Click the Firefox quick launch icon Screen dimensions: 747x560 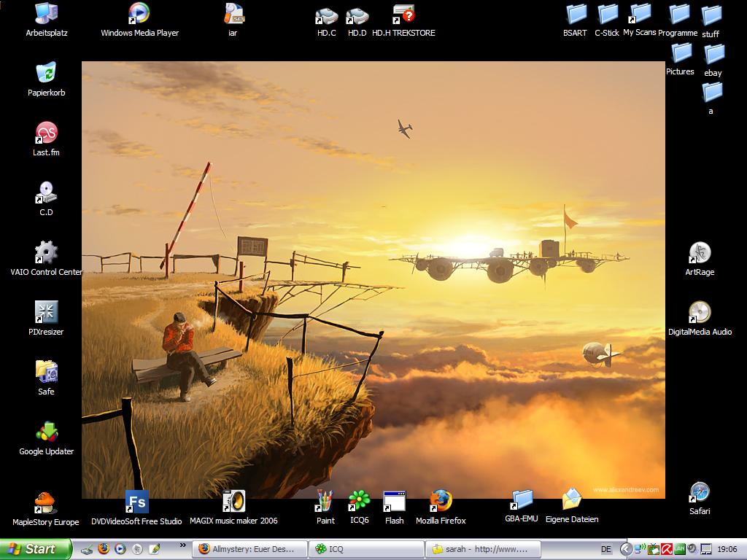tap(104, 549)
